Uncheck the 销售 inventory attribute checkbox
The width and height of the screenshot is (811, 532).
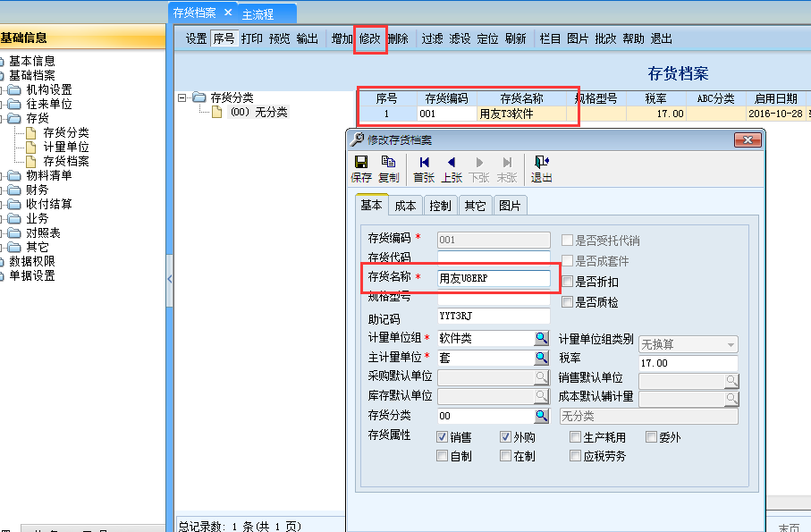[x=444, y=436]
